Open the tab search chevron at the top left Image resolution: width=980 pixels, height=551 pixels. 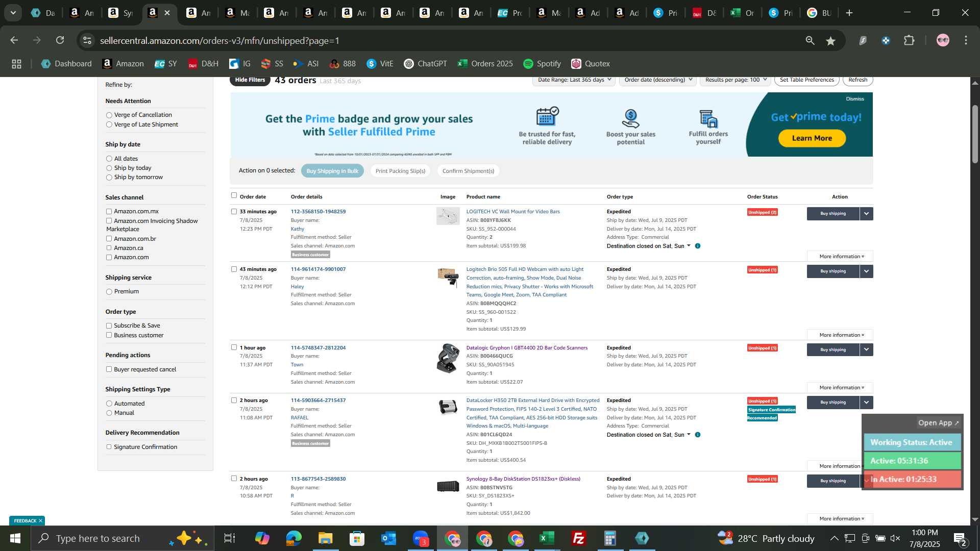[13, 13]
